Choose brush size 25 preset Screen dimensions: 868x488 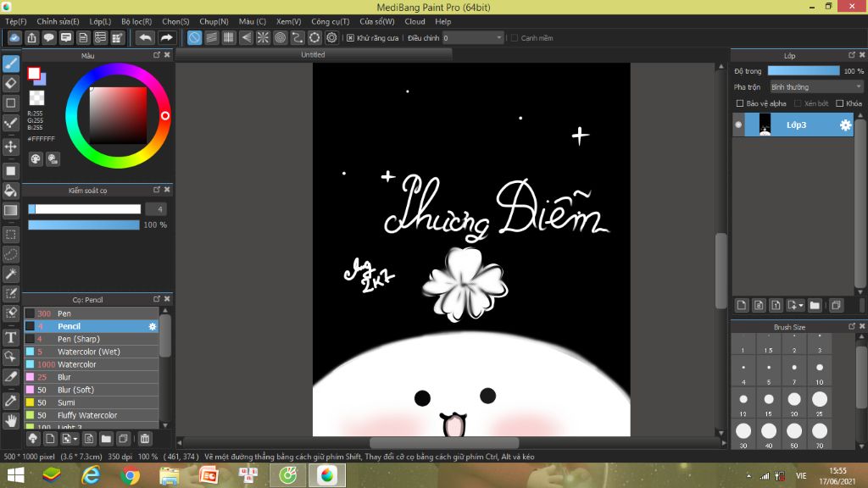pyautogui.click(x=820, y=403)
